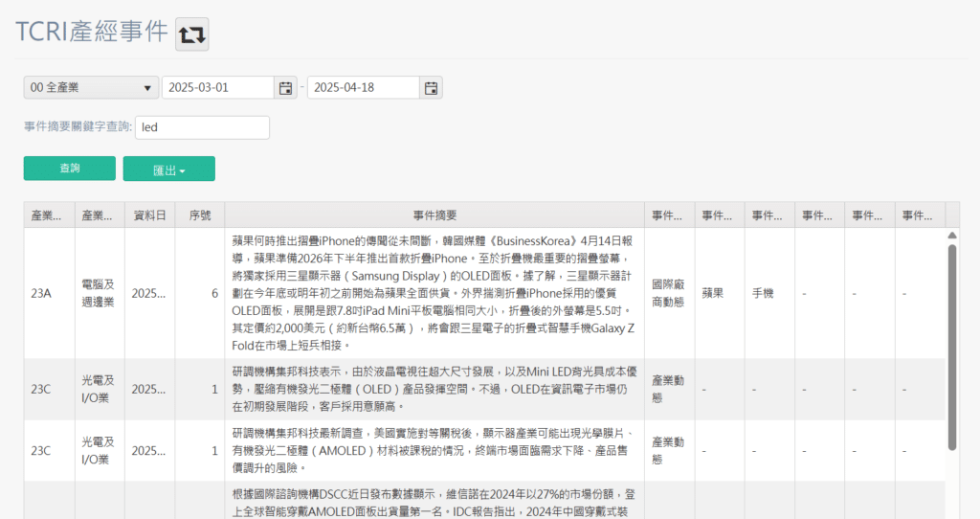The height and width of the screenshot is (519, 980).
Task: Click the first 產業... column header
Action: [x=50, y=215]
